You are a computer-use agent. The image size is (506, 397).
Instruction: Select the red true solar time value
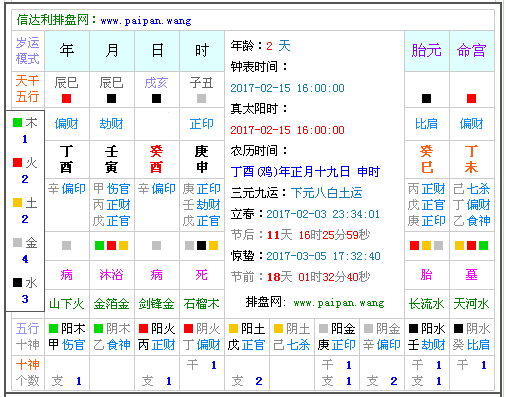tap(287, 130)
